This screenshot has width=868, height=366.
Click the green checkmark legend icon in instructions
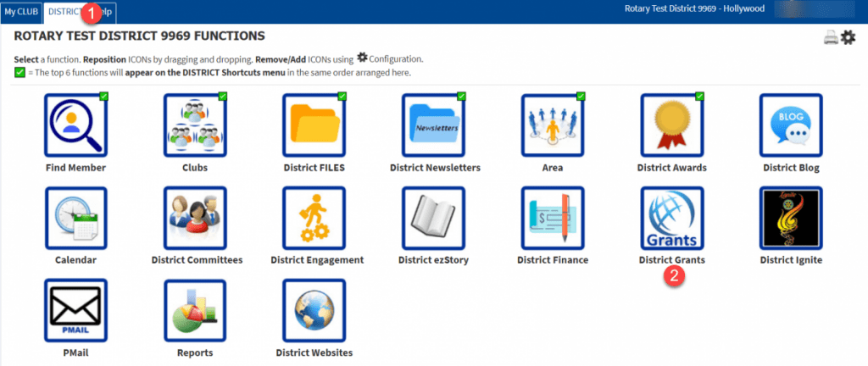coord(20,72)
